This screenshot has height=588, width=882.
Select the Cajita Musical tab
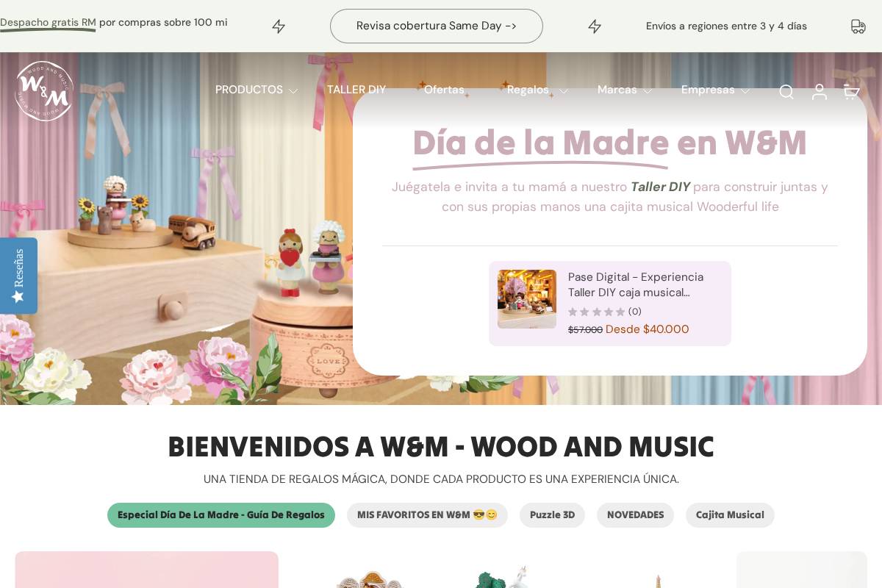(730, 515)
